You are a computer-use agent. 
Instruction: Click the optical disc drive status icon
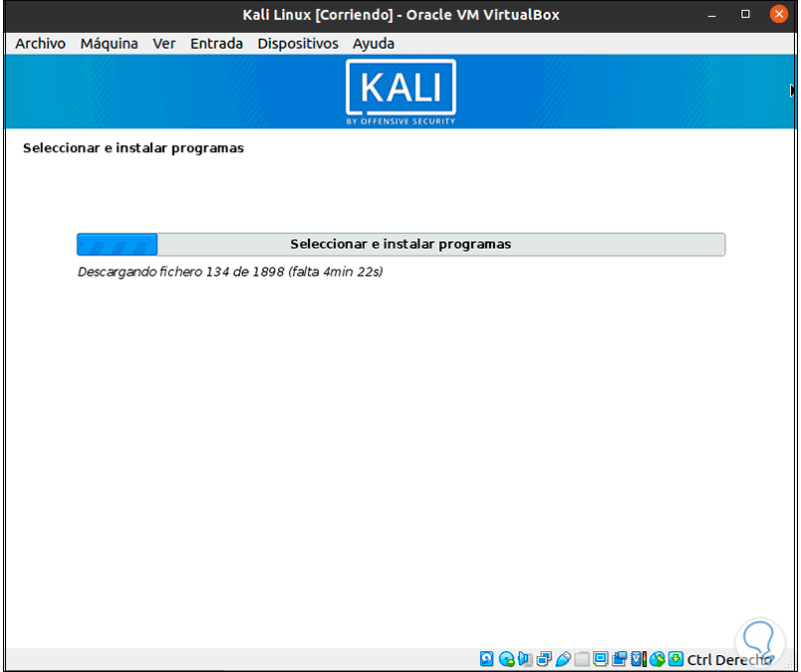coord(507,659)
